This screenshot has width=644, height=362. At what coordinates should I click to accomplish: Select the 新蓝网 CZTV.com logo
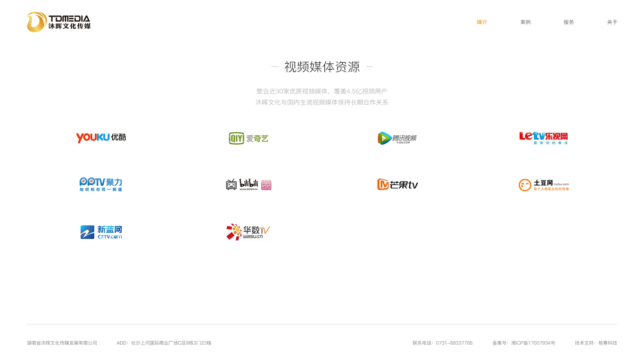[x=101, y=232]
